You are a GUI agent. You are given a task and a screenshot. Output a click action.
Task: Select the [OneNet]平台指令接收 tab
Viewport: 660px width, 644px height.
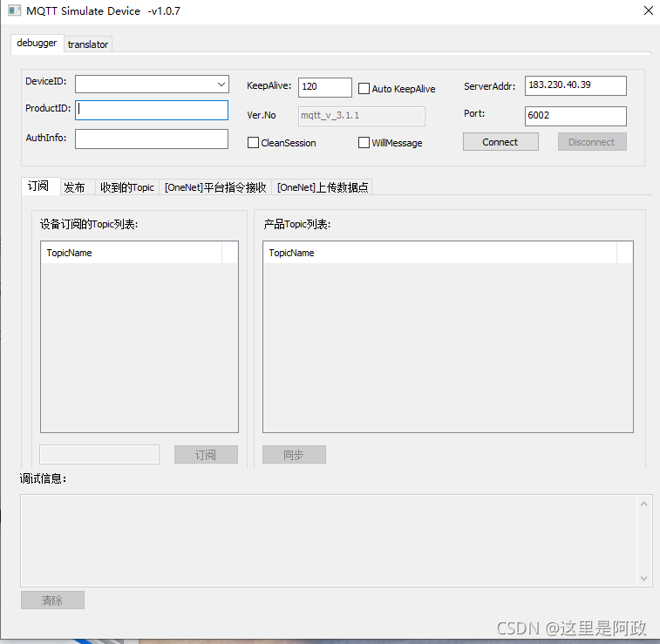click(215, 187)
